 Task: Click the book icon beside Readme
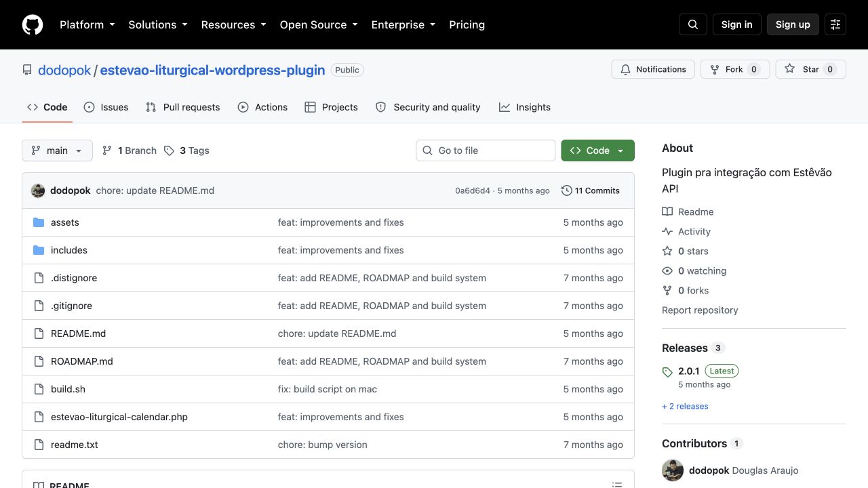[x=667, y=211]
